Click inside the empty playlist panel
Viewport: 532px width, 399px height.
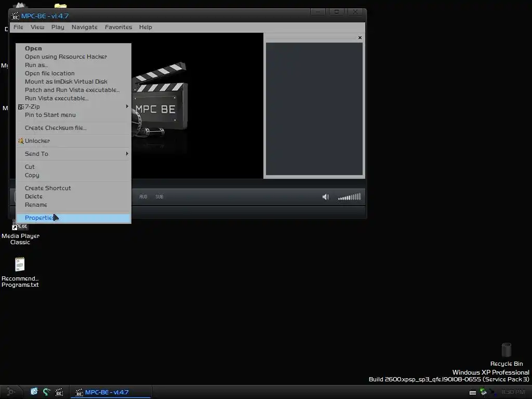coord(314,109)
